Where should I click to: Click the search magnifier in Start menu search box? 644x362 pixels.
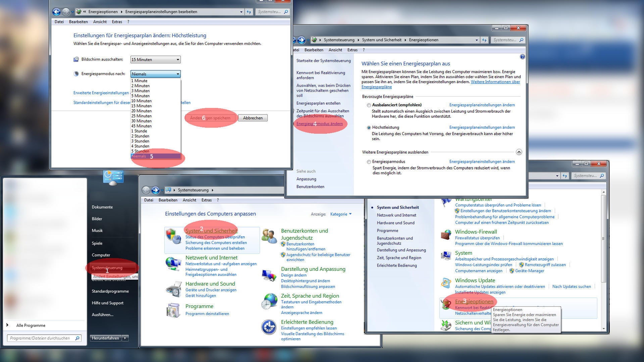click(x=77, y=338)
